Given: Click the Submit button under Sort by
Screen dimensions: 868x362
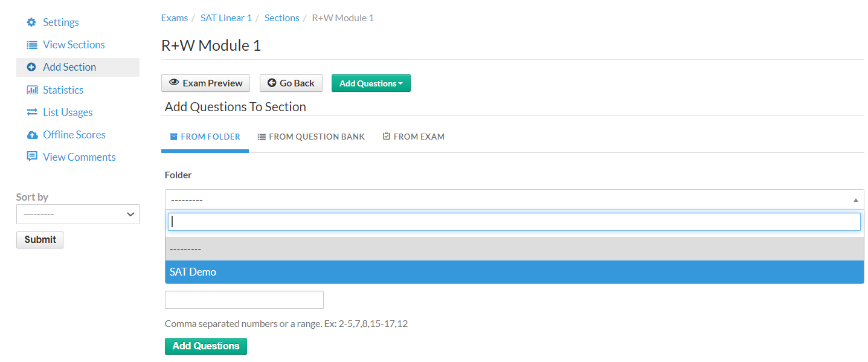Looking at the screenshot, I should click(40, 239).
